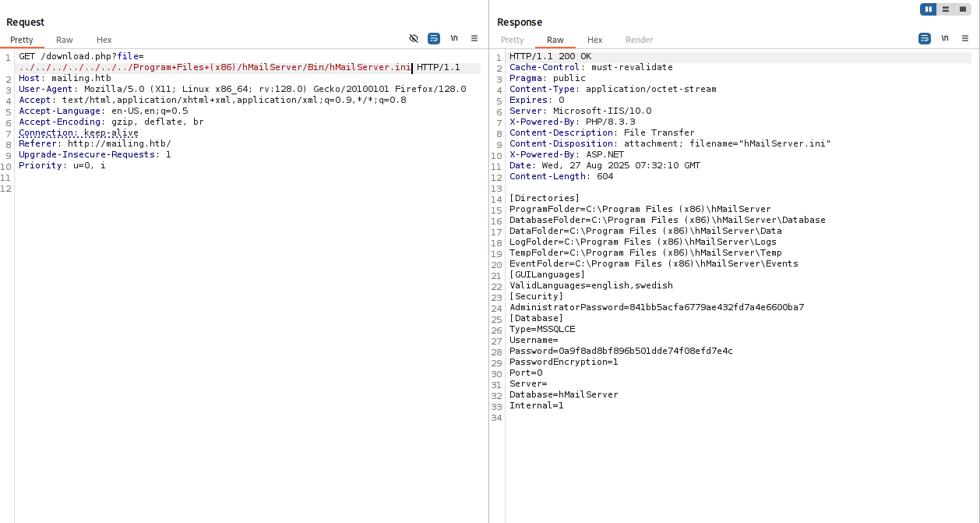Switch to side-by-side split layout
Viewport: 980px width, 523px height.
click(928, 9)
